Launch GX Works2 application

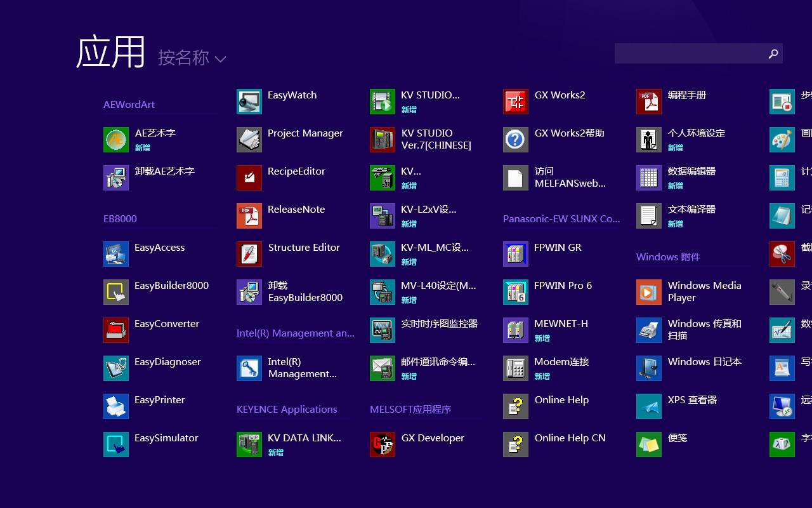[x=516, y=102]
